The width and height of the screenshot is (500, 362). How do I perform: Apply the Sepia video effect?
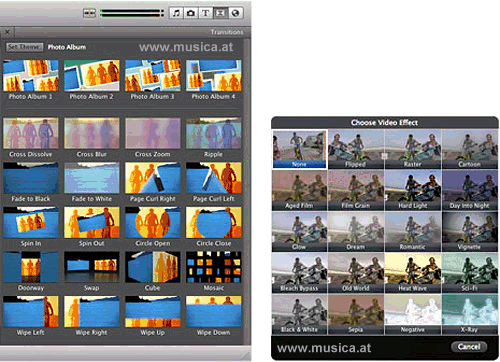356,314
